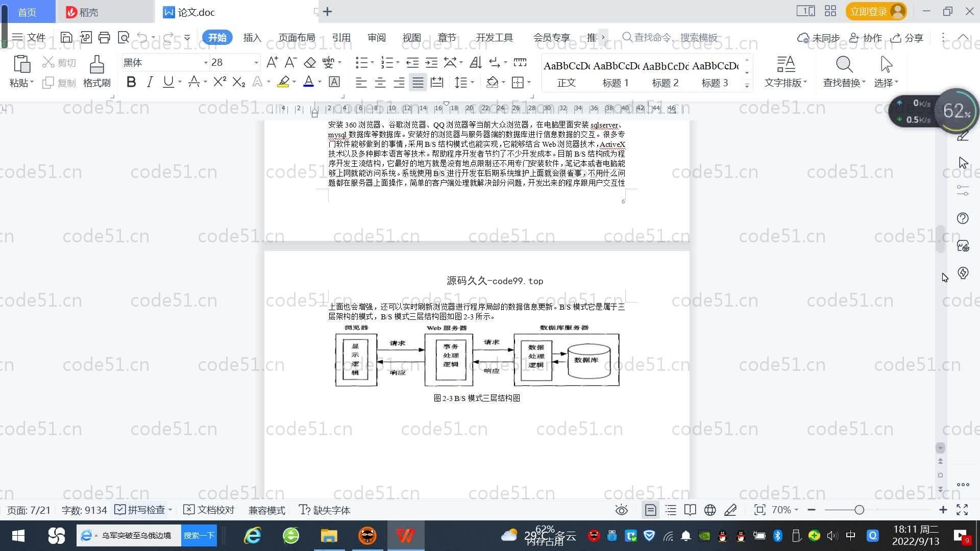Image resolution: width=980 pixels, height=551 pixels.
Task: Expand line spacing dropdown
Action: [473, 82]
